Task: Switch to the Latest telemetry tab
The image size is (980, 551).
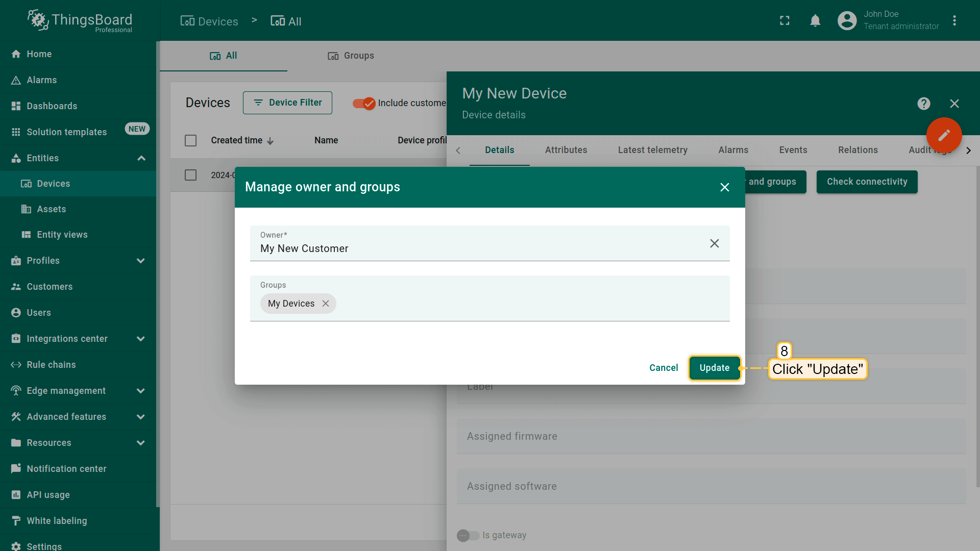Action: (652, 150)
